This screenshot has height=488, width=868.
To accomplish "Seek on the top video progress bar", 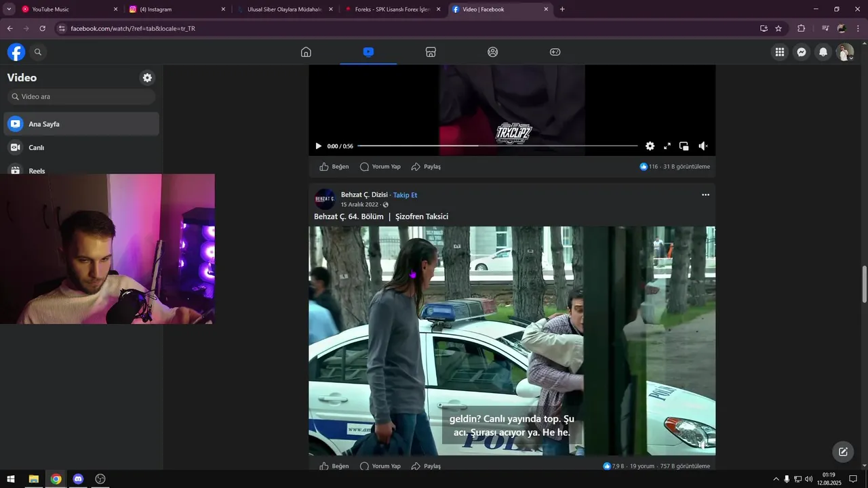I will [x=497, y=146].
